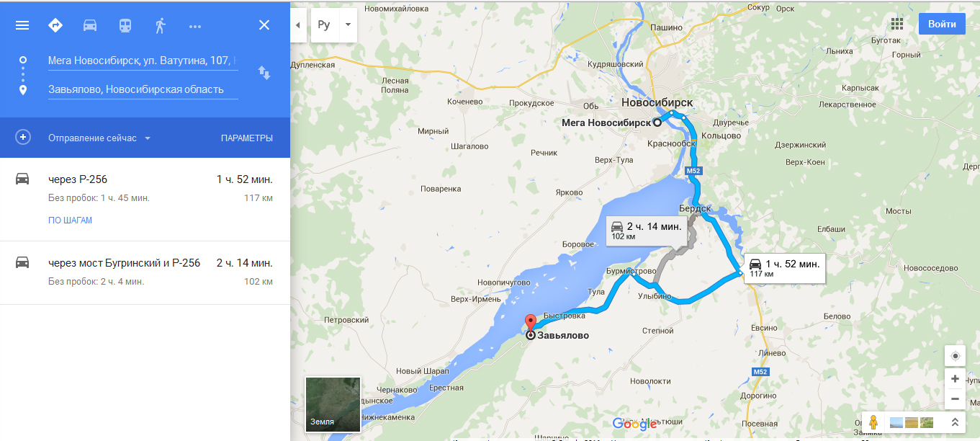
Task: Open the Ру input language dropdown
Action: 333,25
